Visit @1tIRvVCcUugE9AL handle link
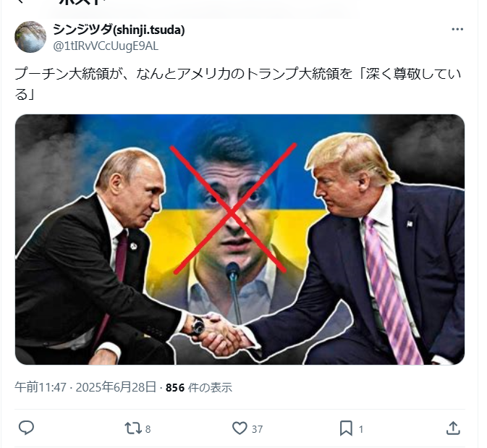The height and width of the screenshot is (448, 487). pos(106,46)
